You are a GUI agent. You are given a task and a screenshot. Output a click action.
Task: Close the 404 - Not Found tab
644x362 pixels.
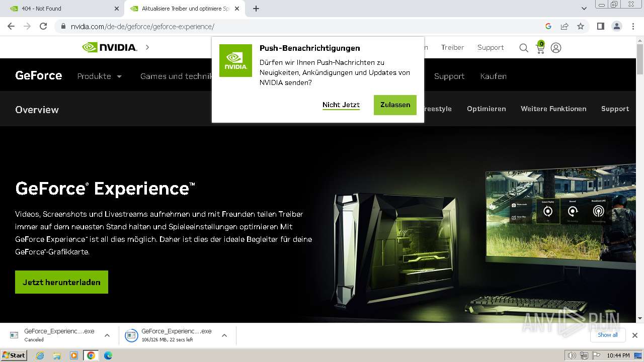pos(116,9)
